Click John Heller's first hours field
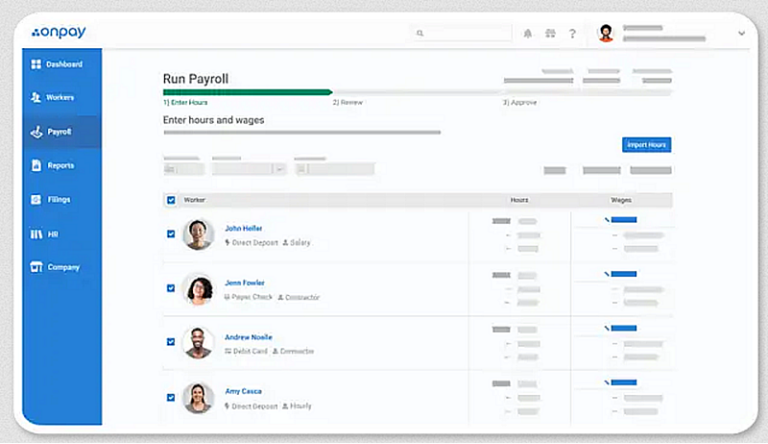Image resolution: width=768 pixels, height=444 pixels. pyautogui.click(x=528, y=222)
